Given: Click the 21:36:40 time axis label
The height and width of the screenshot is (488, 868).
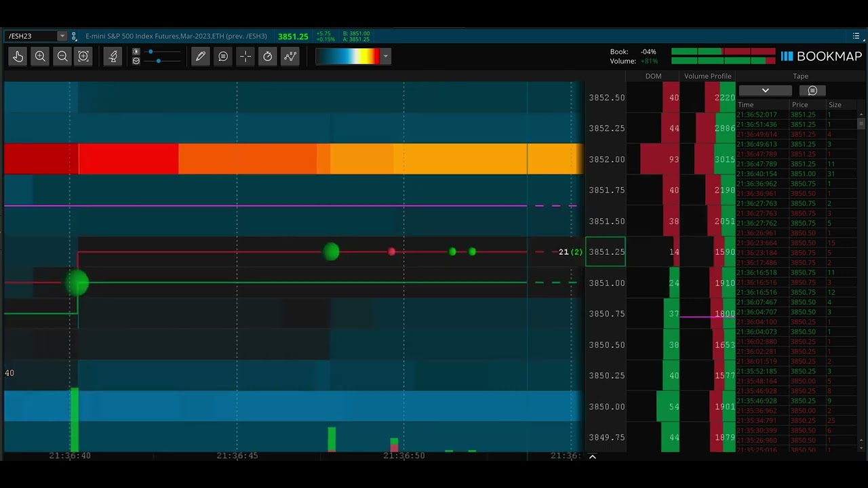Looking at the screenshot, I should click(70, 456).
